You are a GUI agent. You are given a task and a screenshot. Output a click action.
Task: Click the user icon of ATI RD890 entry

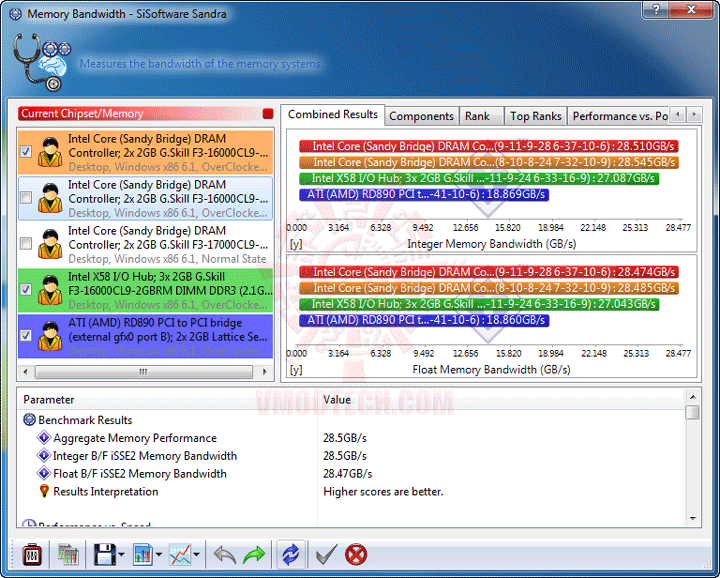point(50,336)
